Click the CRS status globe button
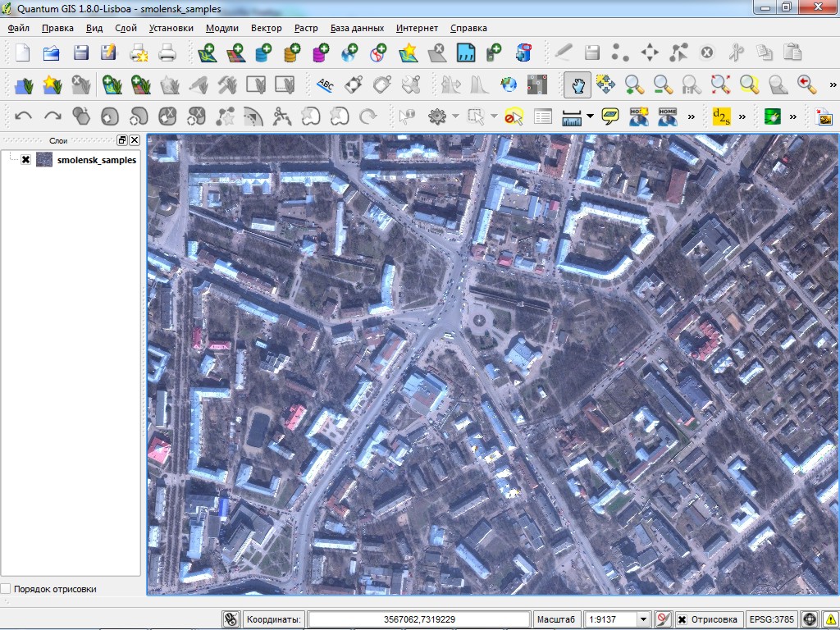This screenshot has height=630, width=840. (x=810, y=619)
